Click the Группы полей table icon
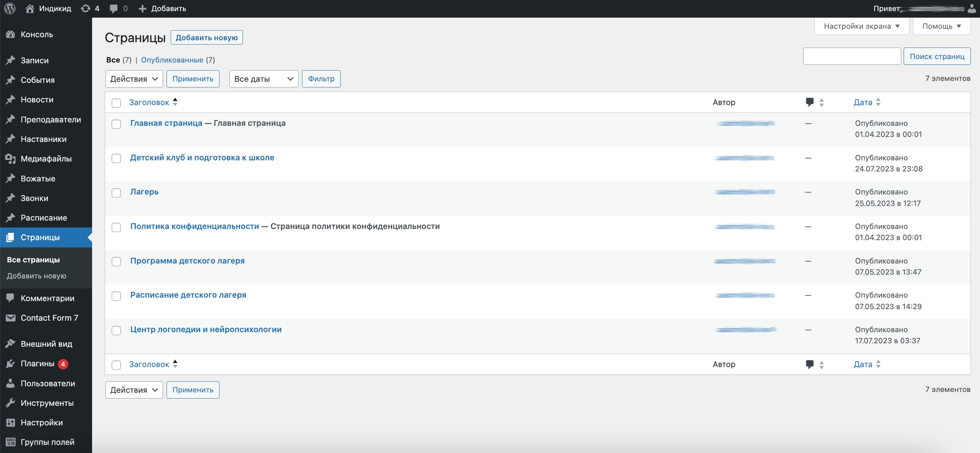Image resolution: width=980 pixels, height=453 pixels. click(x=10, y=442)
